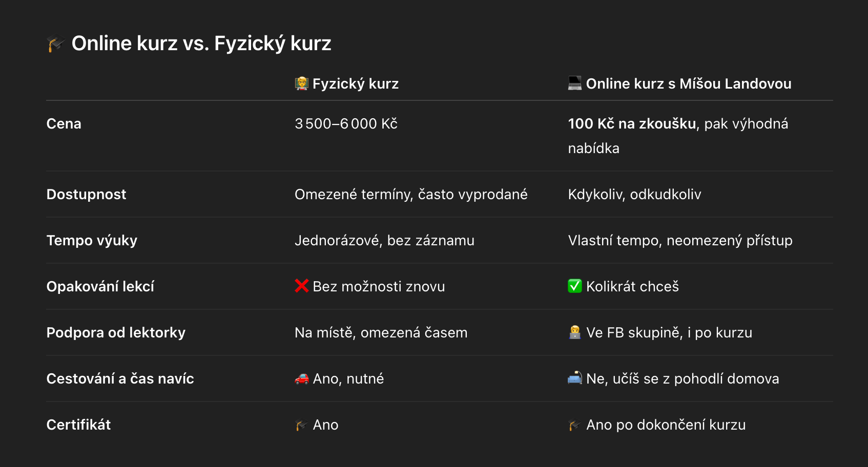
Task: Click the Kdykoliv, odkudkoliv cell
Action: tap(635, 195)
